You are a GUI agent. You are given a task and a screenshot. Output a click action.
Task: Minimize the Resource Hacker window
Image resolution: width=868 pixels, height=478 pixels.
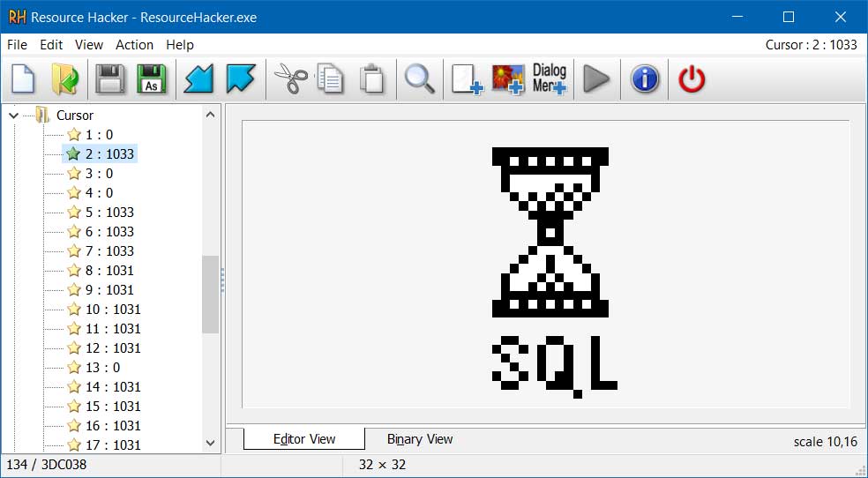[x=737, y=17]
